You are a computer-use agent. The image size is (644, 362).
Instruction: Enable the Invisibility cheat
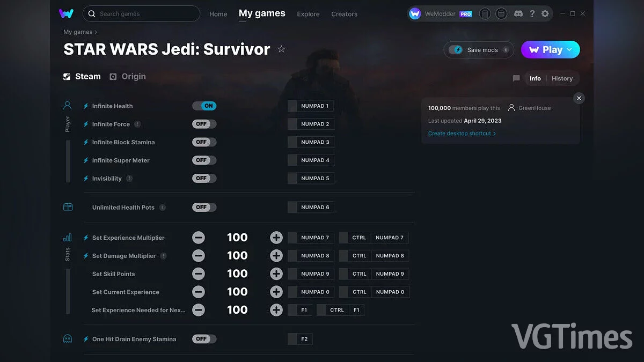(204, 178)
